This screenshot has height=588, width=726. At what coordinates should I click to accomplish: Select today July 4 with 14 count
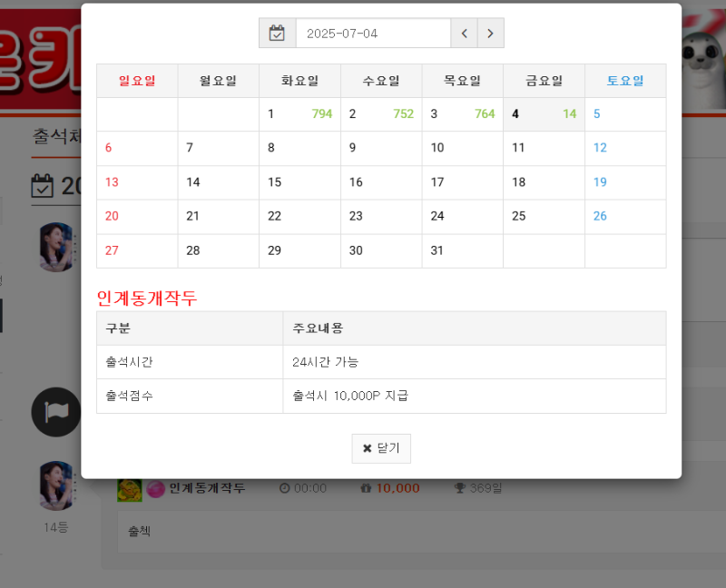pos(544,114)
